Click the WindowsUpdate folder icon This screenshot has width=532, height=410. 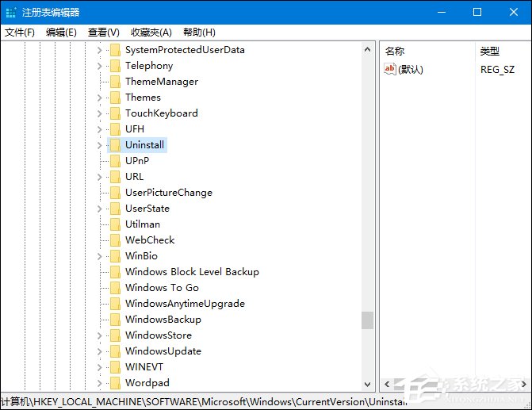[115, 351]
